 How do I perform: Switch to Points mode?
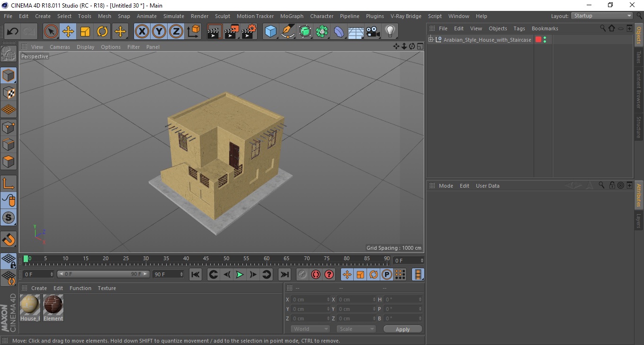[9, 127]
